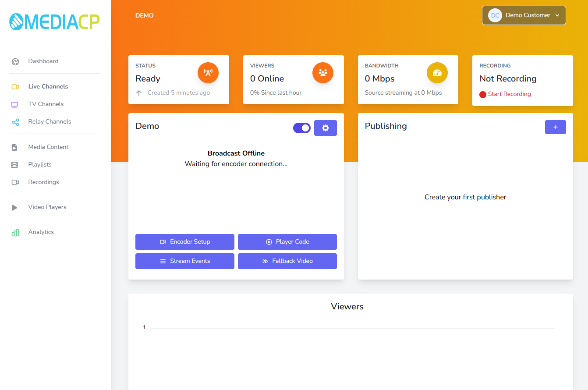Click the orange broadcast antenna status icon

click(x=208, y=73)
